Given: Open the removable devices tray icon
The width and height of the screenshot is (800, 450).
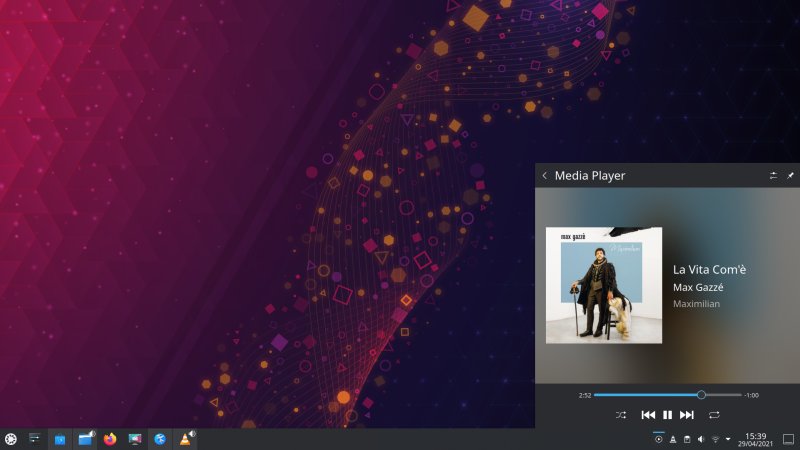Looking at the screenshot, I should point(687,439).
